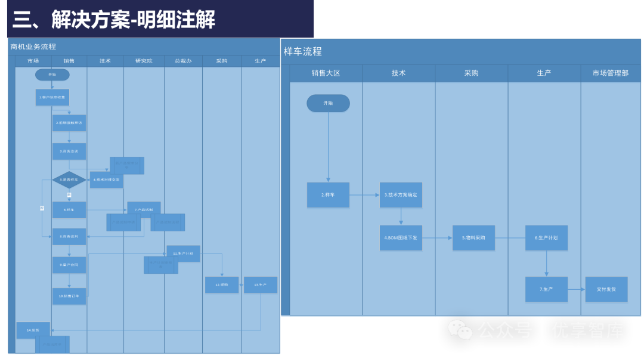This screenshot has width=644, height=356.
Task: Select the 10.销售订单 step box
Action: (69, 296)
